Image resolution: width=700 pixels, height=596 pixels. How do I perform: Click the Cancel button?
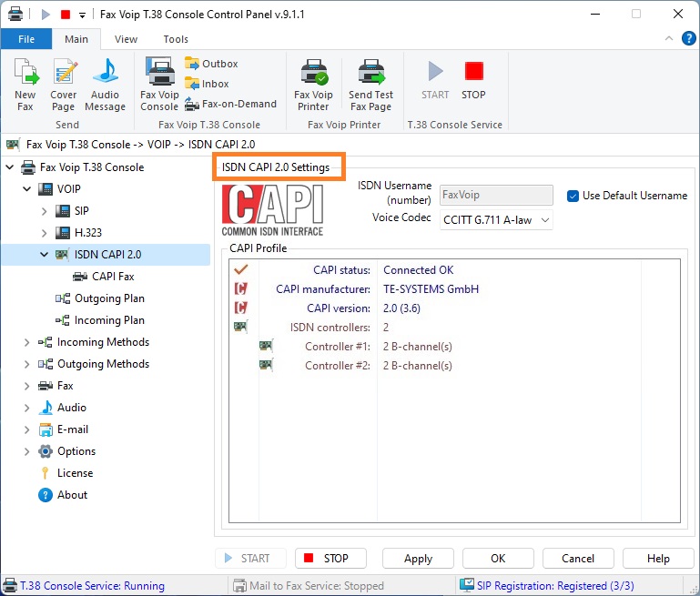pos(578,559)
